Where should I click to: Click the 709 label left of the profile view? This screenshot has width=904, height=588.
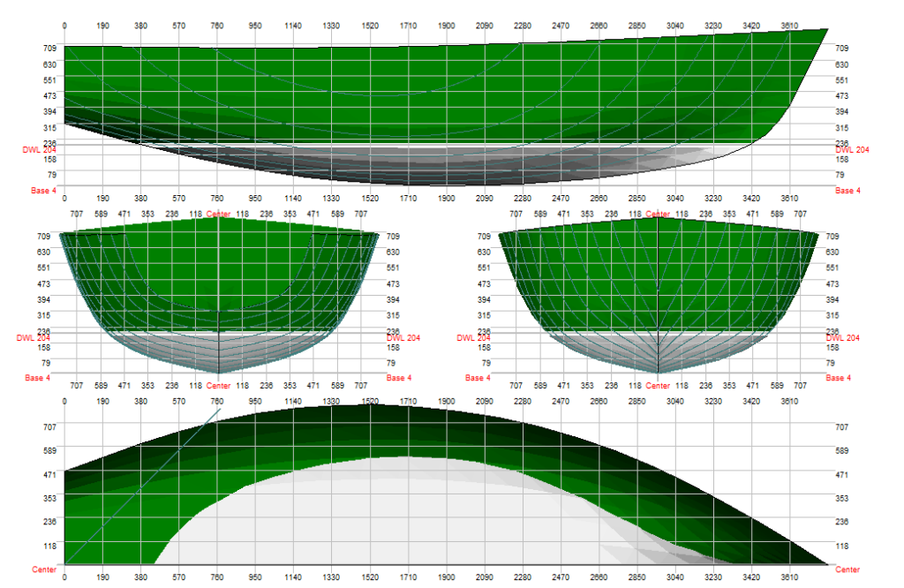point(49,48)
